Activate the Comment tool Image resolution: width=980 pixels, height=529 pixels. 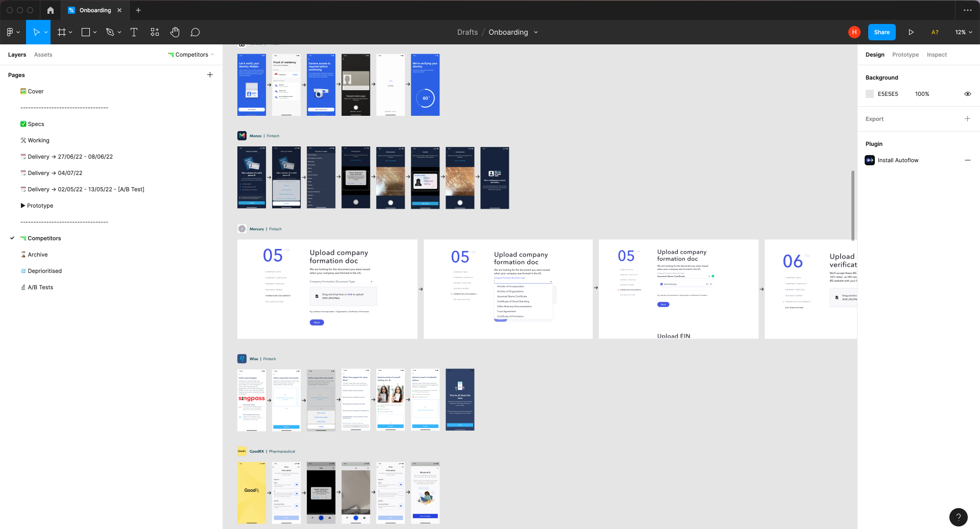tap(195, 32)
